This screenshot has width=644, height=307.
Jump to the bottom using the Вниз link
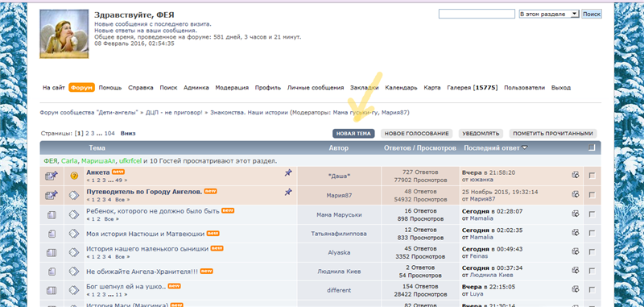pyautogui.click(x=128, y=133)
